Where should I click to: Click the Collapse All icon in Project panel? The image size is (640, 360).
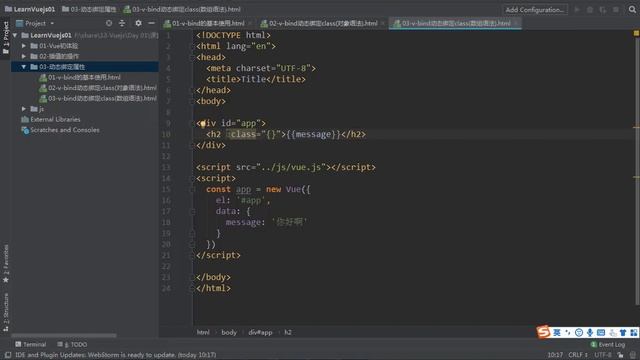point(122,23)
